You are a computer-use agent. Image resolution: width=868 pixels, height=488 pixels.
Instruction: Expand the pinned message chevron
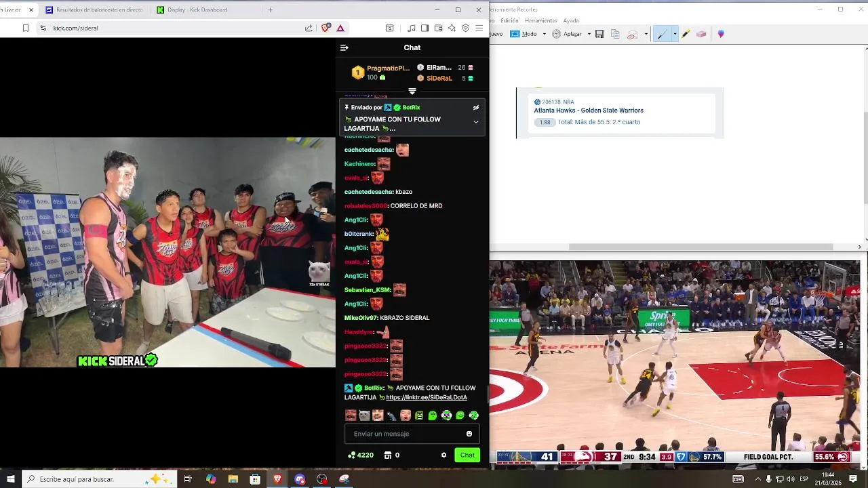click(476, 122)
